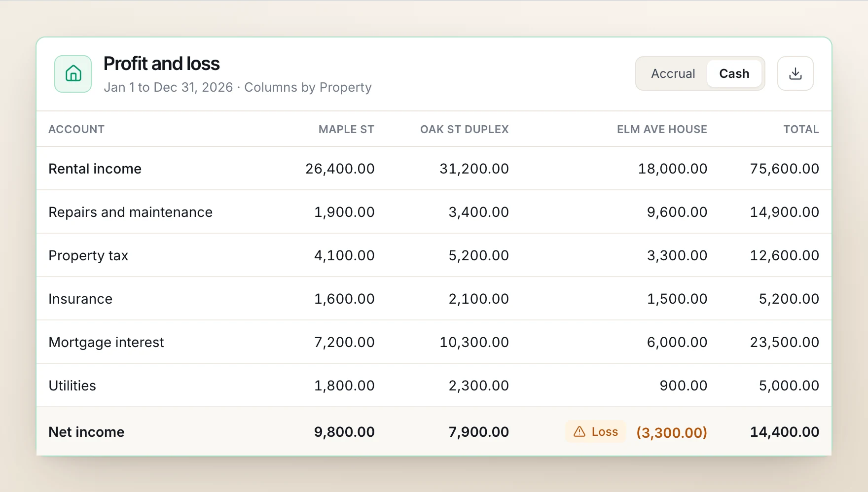
Task: Click Insurance total 5,200.00
Action: (789, 299)
